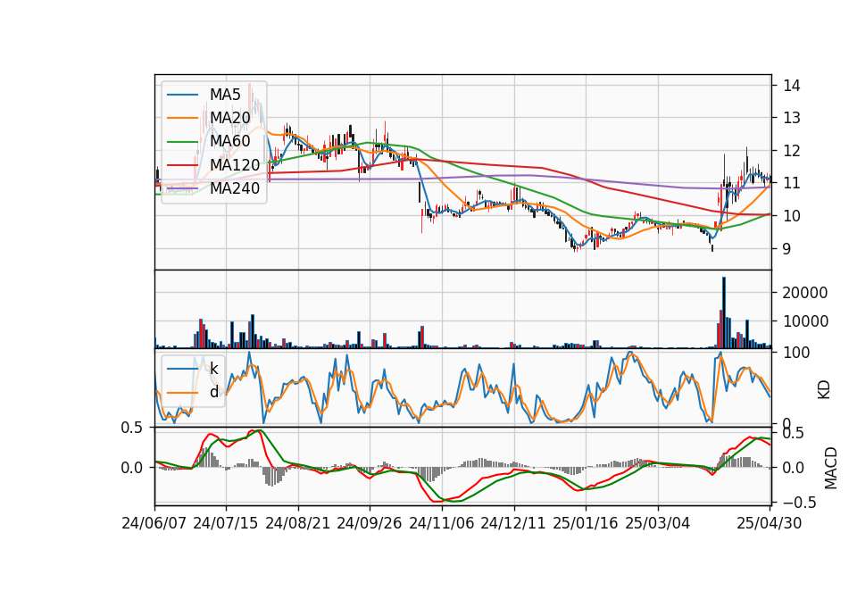
Task: Click the MA20 legend label
Action: click(x=229, y=118)
